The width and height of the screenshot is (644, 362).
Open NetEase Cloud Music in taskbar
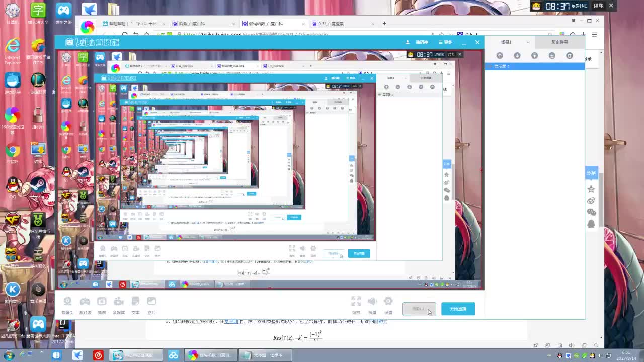click(x=98, y=355)
